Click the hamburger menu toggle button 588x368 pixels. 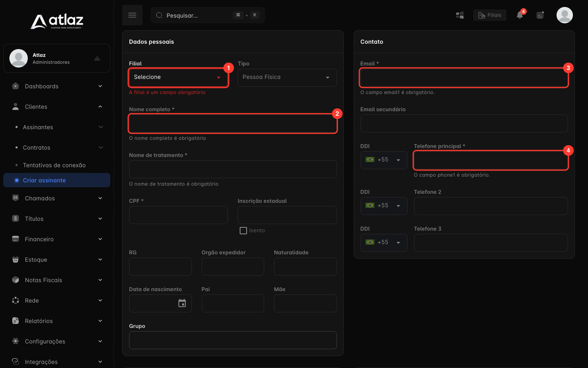click(x=132, y=15)
